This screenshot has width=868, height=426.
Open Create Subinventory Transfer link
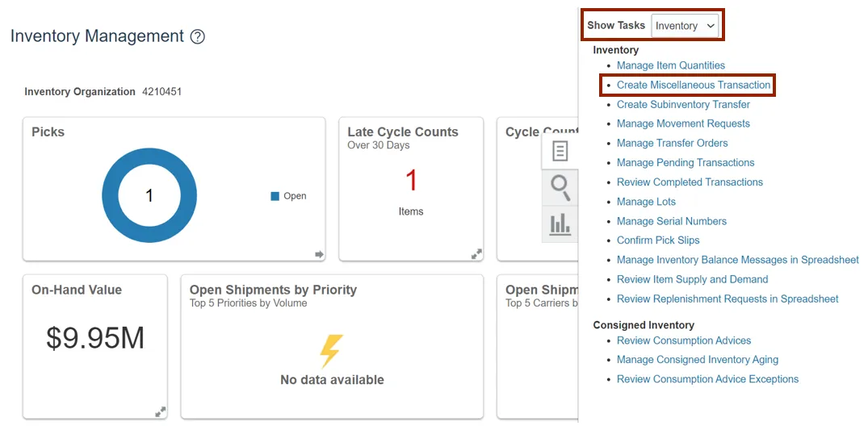pyautogui.click(x=683, y=104)
